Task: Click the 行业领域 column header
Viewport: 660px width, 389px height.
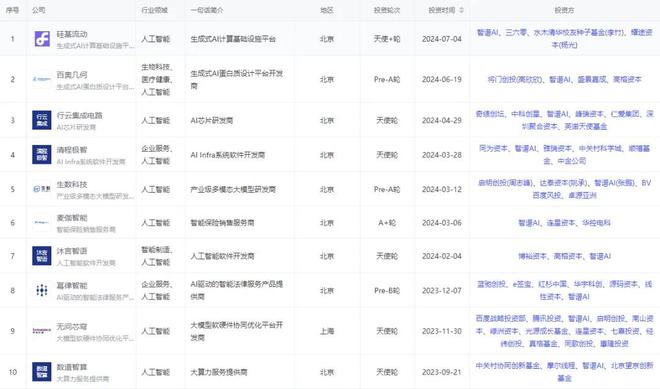Action: (154, 10)
